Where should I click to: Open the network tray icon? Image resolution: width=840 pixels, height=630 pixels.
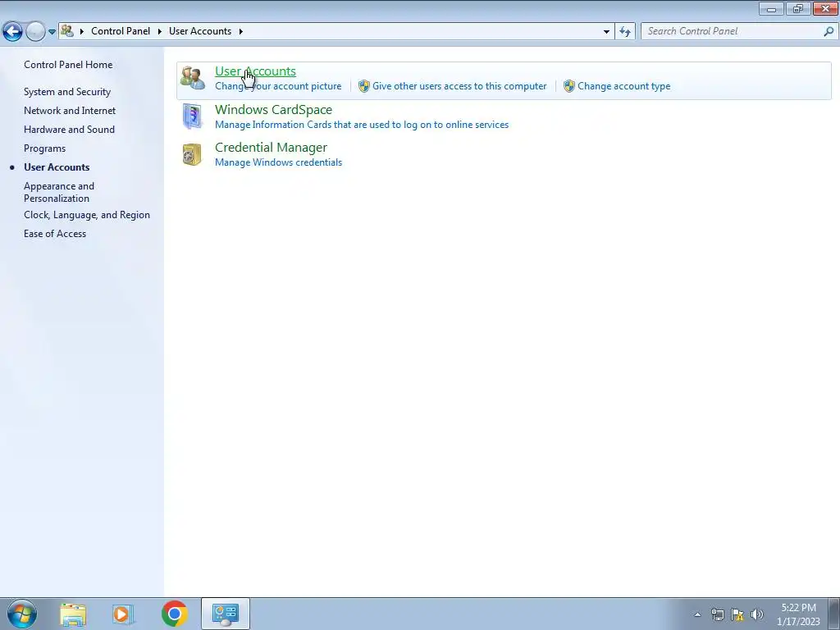tap(717, 614)
